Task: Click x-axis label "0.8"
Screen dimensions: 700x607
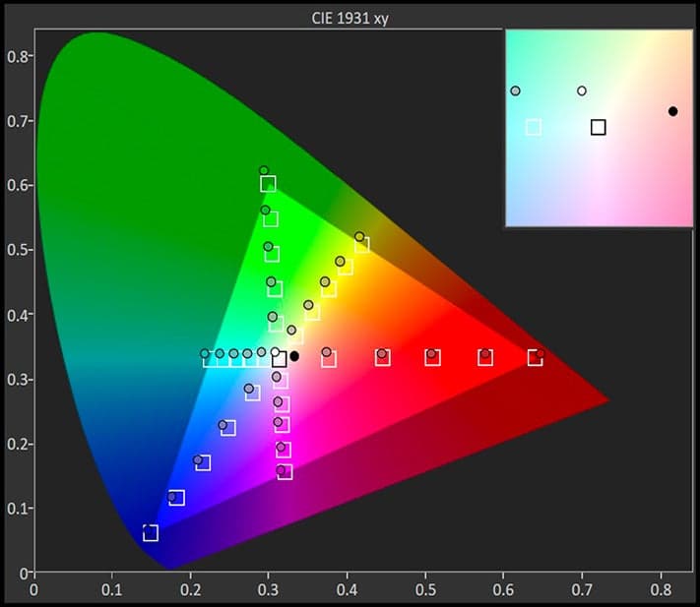Action: click(x=661, y=590)
